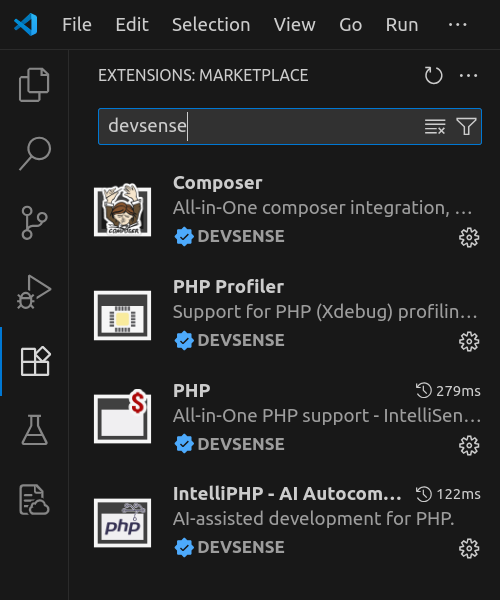500x600 pixels.
Task: Open the Explorer view in activity bar
Action: [34, 85]
